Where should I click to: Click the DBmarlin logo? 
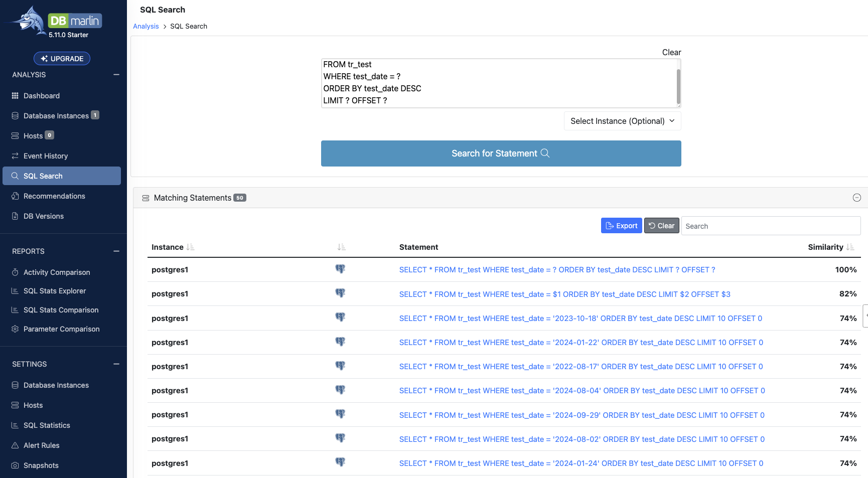pos(54,22)
